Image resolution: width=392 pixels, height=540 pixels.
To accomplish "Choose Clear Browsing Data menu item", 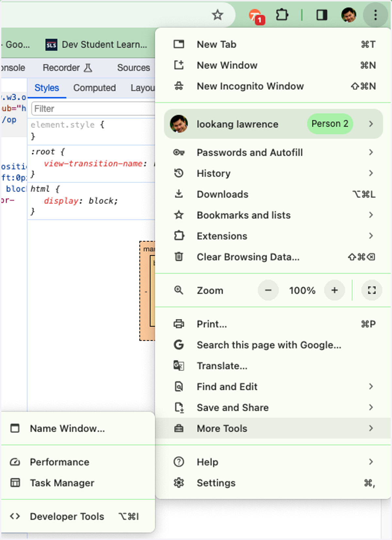I will (273, 257).
